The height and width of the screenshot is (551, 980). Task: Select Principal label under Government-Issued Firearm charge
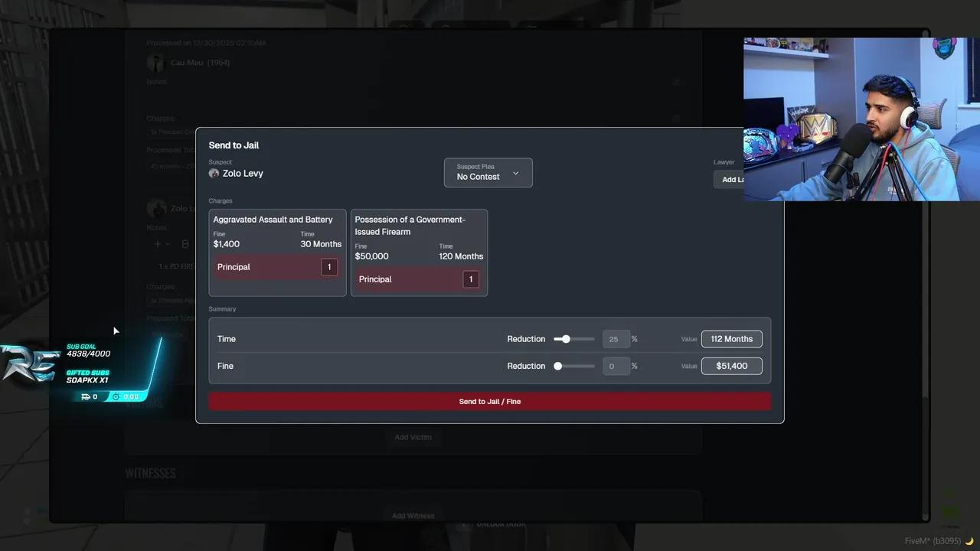point(375,279)
